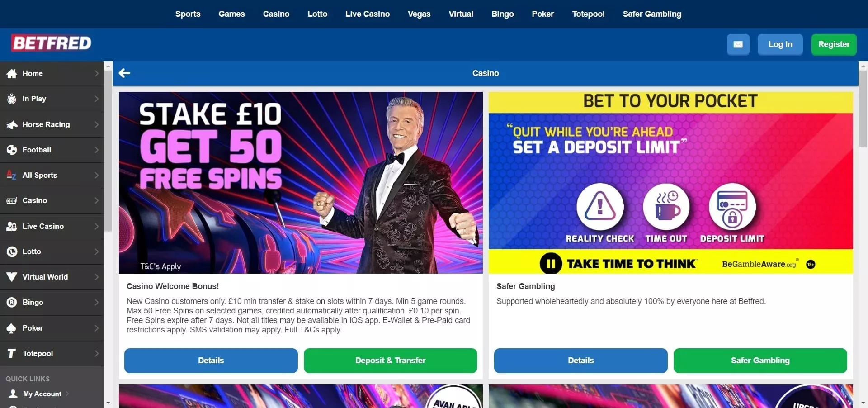Expand the All Sports chevron
The width and height of the screenshot is (868, 408).
tap(96, 175)
